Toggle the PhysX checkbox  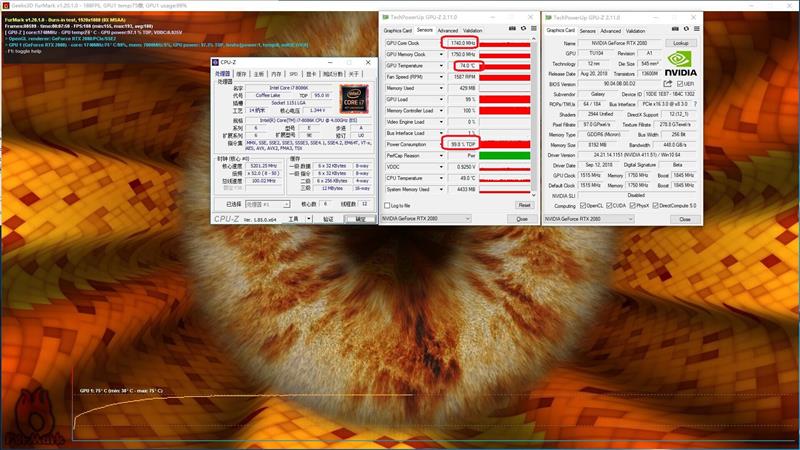[x=633, y=206]
